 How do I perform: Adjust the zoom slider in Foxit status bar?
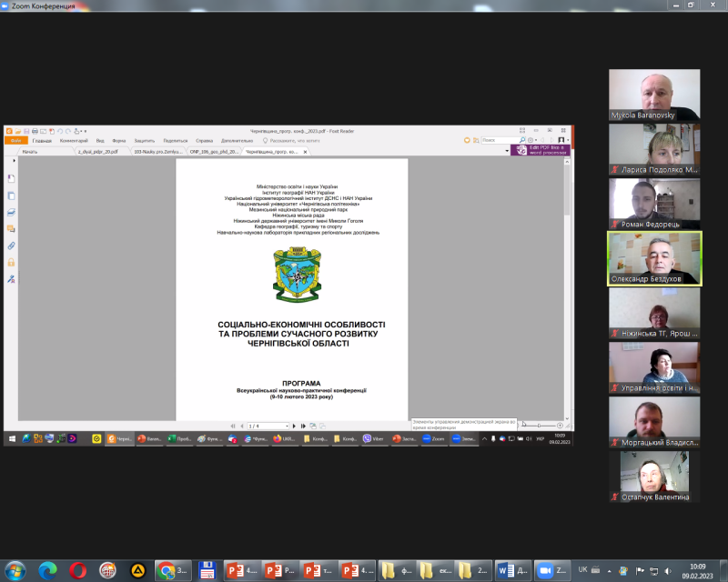tap(537, 426)
